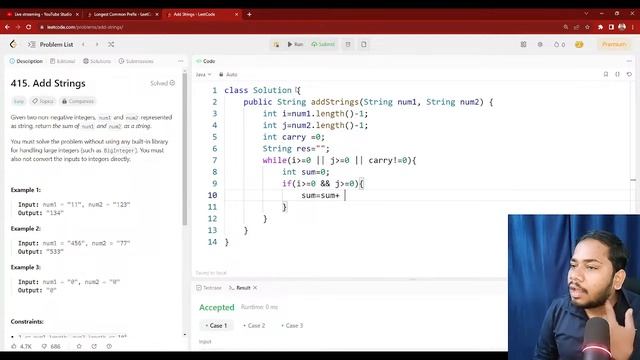Open the layout grid icon
640x360 pixels.
[x=523, y=44]
